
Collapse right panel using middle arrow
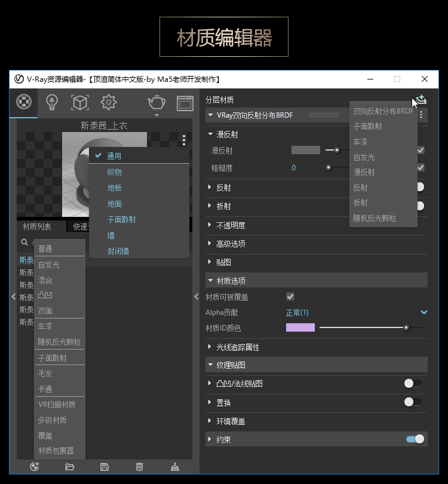click(197, 296)
